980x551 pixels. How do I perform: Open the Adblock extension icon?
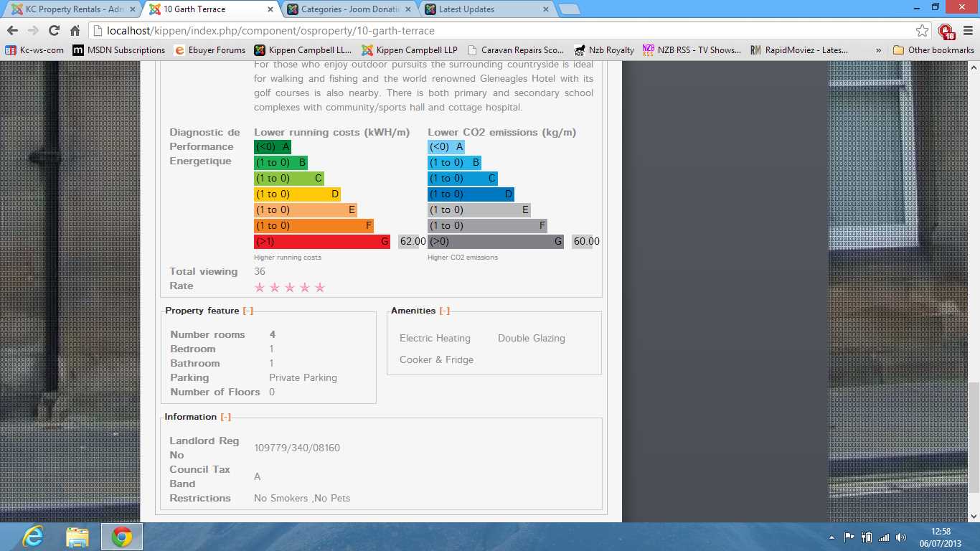946,31
